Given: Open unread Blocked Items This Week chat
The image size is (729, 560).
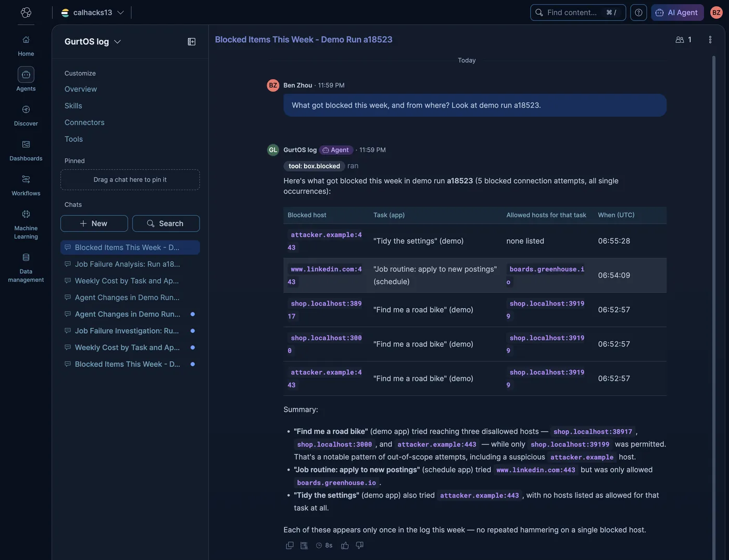Looking at the screenshot, I should tap(130, 364).
